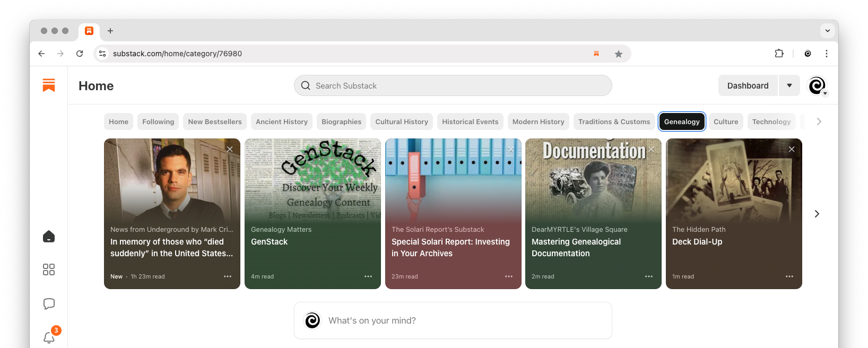
Task: Select the Traditions & Customs category tab
Action: click(614, 121)
